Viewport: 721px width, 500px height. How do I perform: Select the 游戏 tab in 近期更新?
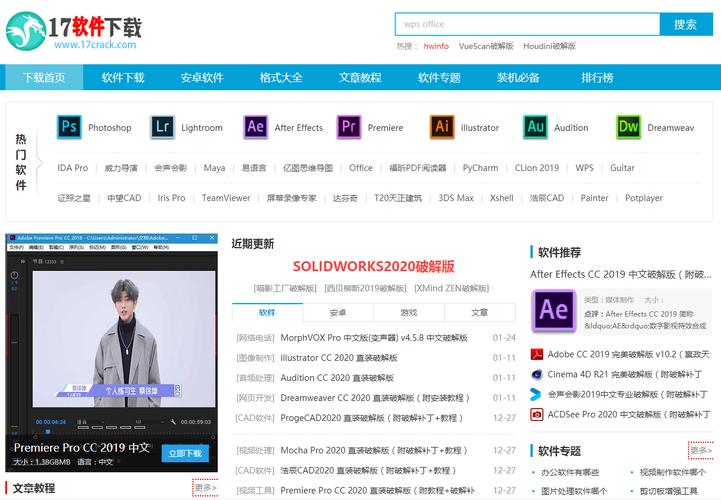click(409, 312)
